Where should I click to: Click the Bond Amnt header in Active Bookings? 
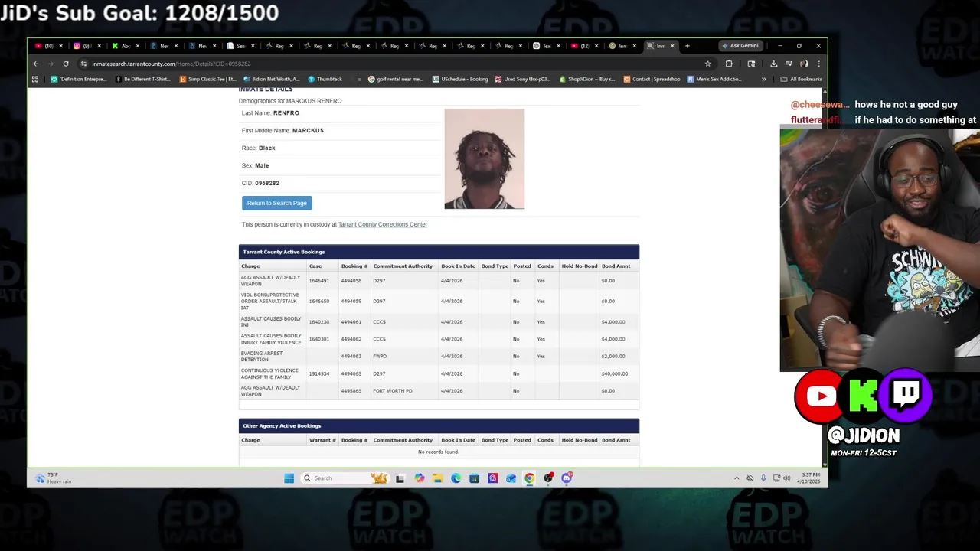[x=616, y=266]
